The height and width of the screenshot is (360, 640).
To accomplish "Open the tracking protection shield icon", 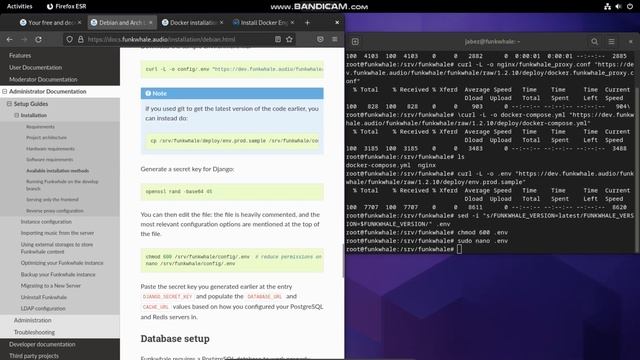I will point(69,40).
